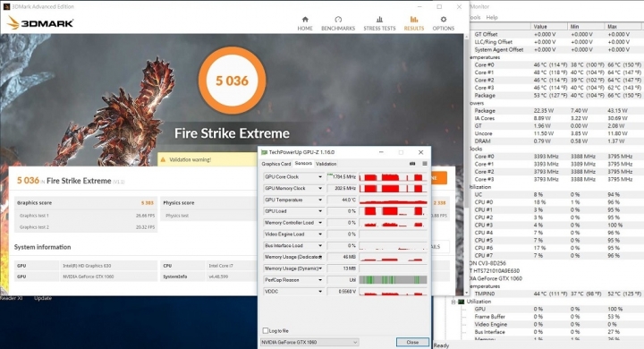Click the Min column header in HWMonitor
The image size is (644, 349).
pyautogui.click(x=586, y=26)
